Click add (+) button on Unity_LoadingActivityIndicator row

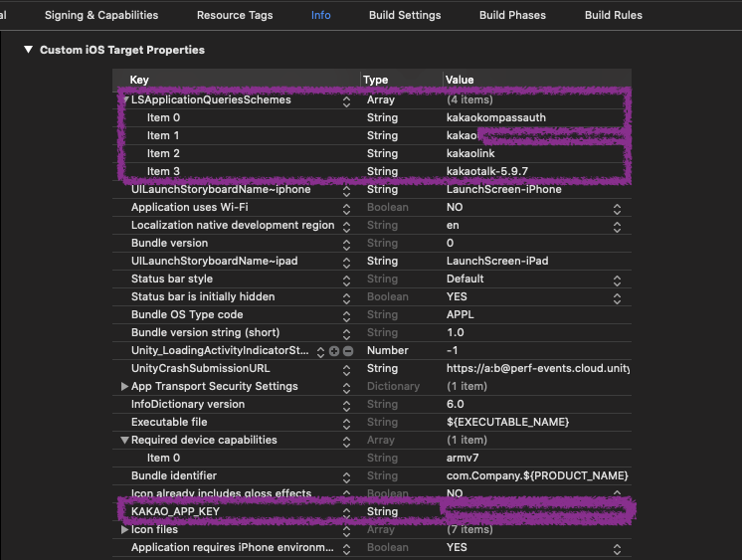coord(334,351)
